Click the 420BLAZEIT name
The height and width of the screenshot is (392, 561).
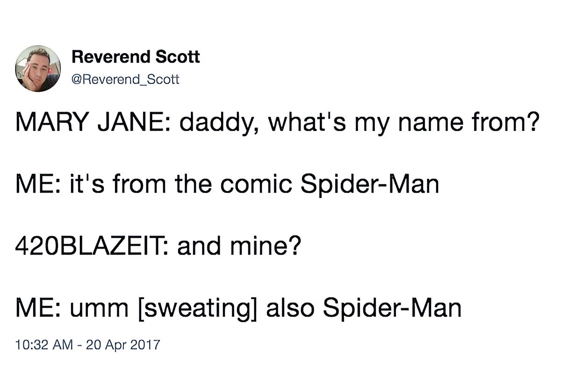point(92,246)
